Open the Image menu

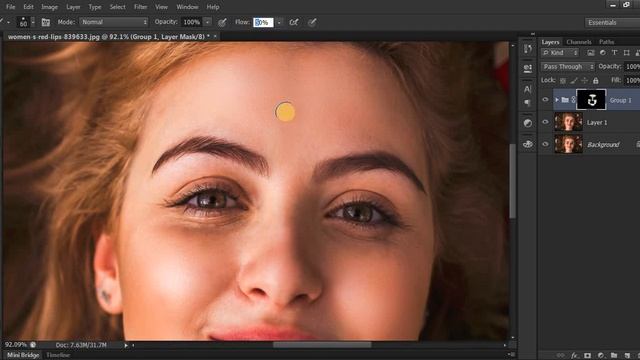49,7
